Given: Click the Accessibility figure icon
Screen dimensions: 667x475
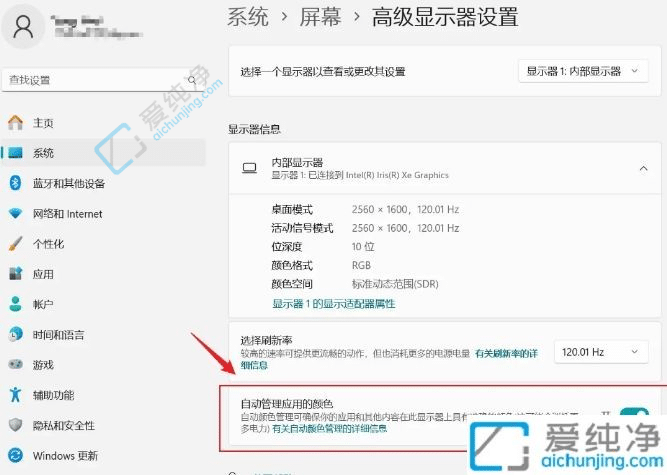Looking at the screenshot, I should [15, 395].
